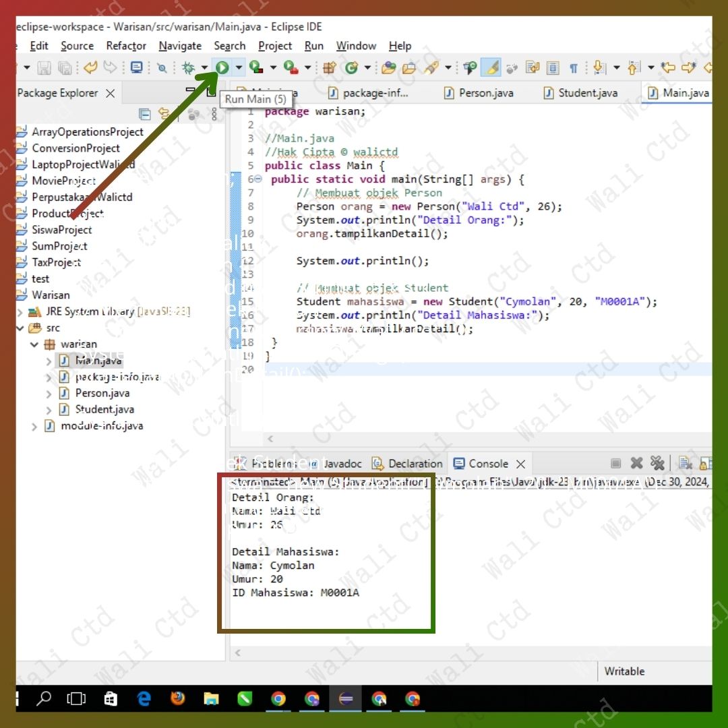The width and height of the screenshot is (728, 728).
Task: Collapse All in Package Explorer toolbar
Action: pyautogui.click(x=144, y=114)
